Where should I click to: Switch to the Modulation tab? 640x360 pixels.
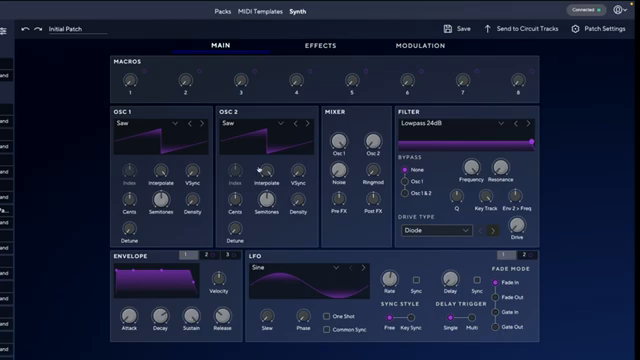click(x=420, y=46)
